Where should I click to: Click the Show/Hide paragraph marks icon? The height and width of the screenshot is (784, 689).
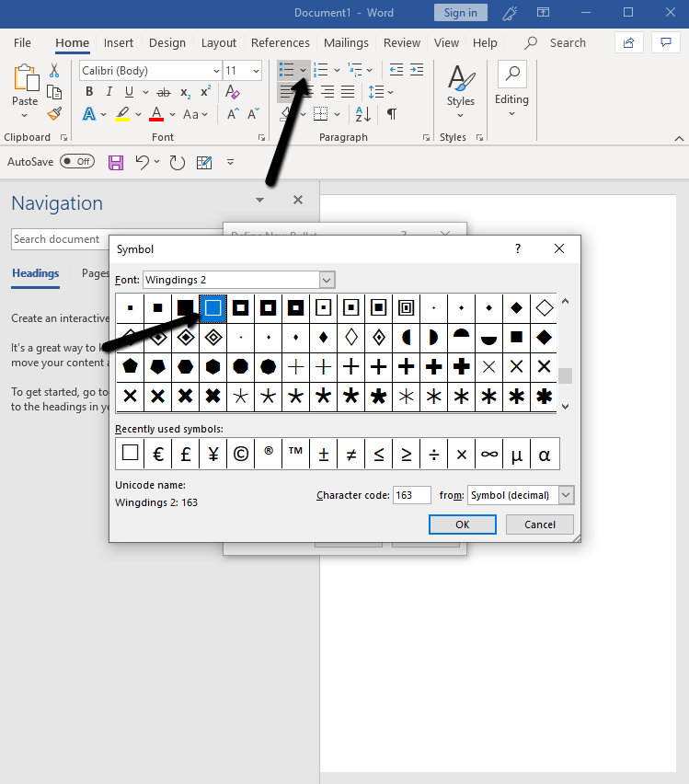pyautogui.click(x=392, y=114)
